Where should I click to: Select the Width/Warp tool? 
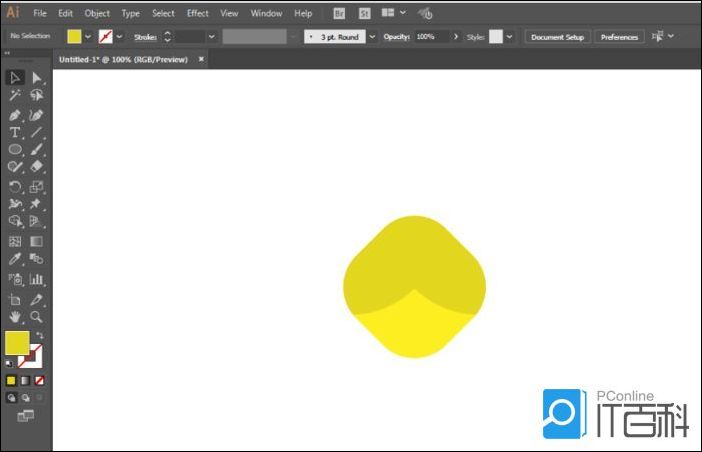pyautogui.click(x=15, y=204)
